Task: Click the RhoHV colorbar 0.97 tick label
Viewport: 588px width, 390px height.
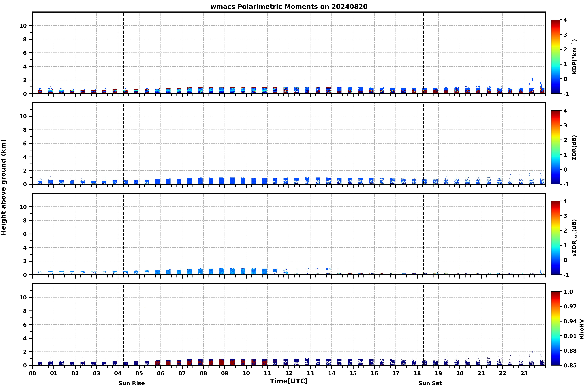Action: [x=570, y=306]
